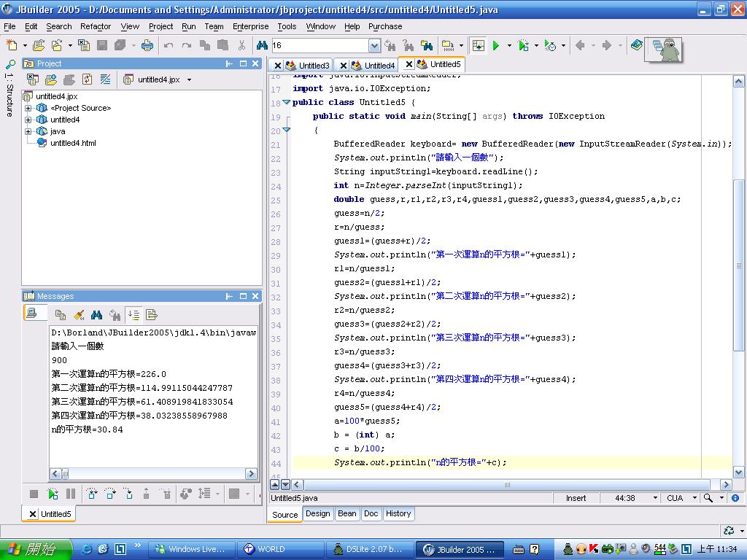Switch to the Design tab

pos(318,514)
